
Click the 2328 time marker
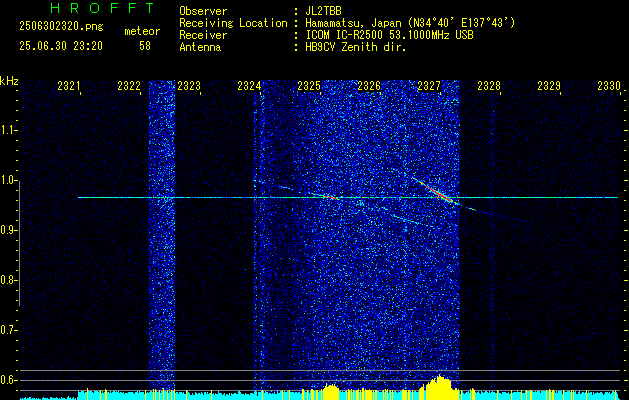(x=489, y=85)
